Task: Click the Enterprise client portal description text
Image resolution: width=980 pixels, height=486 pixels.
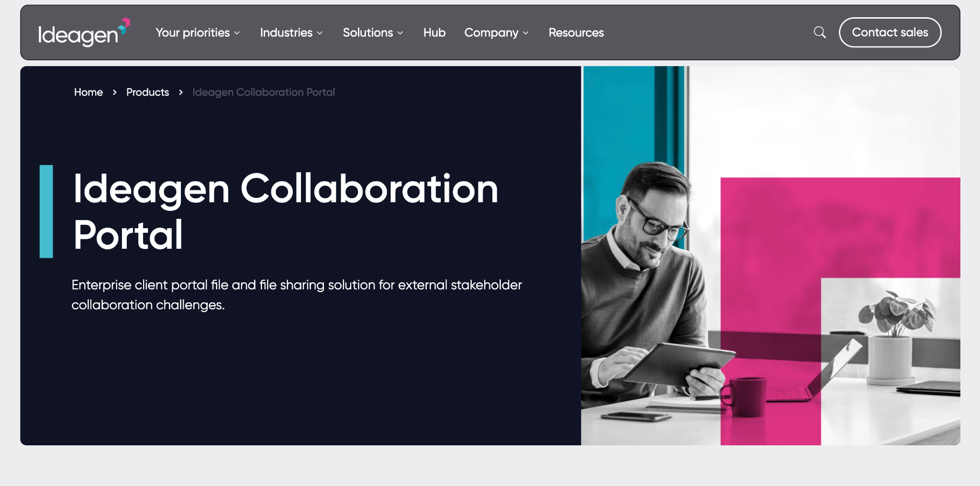Action: [297, 295]
